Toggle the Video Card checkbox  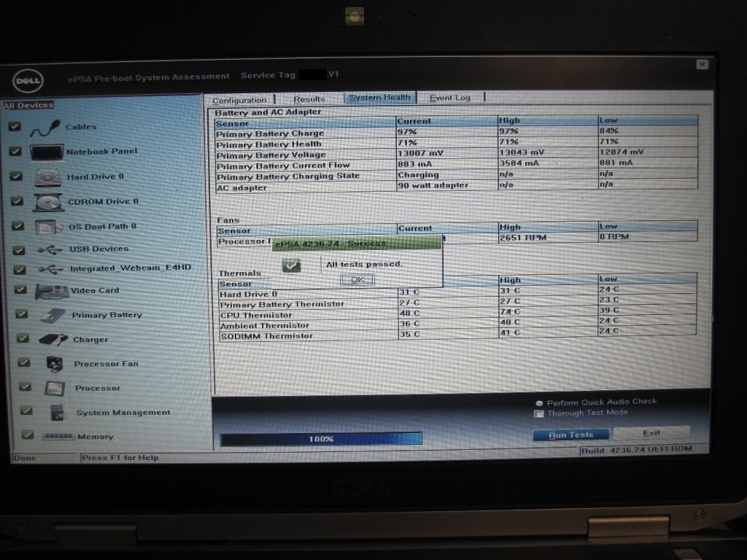click(20, 289)
